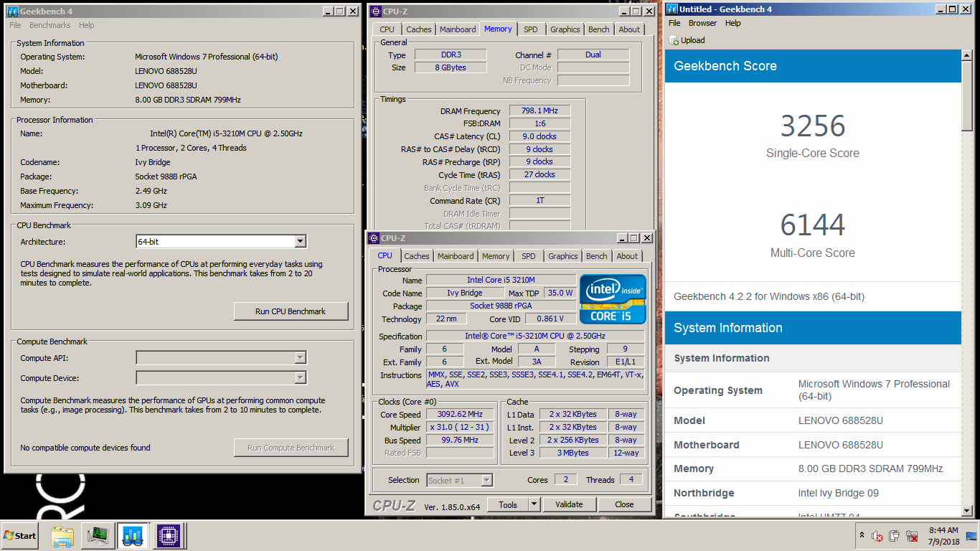Viewport: 980px width, 551px height.
Task: Click the front CPU-Z window's title bar icon
Action: point(374,238)
